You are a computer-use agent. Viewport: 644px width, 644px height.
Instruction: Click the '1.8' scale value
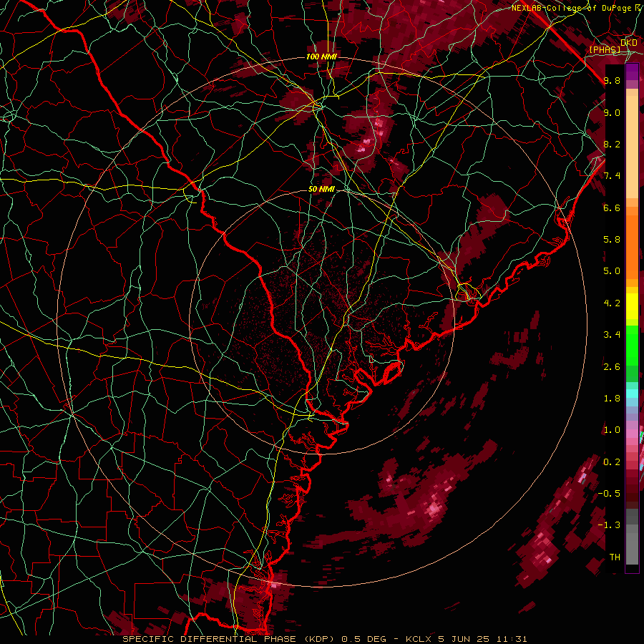point(612,399)
